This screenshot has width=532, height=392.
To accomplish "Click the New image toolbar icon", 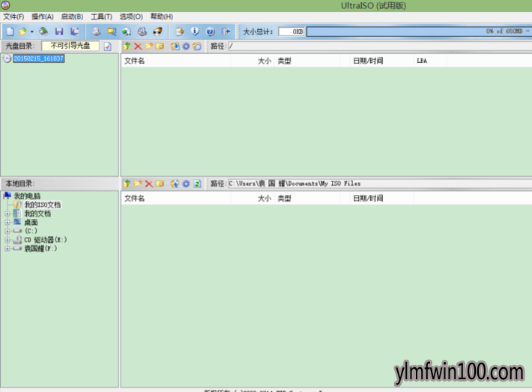I will tap(10, 31).
